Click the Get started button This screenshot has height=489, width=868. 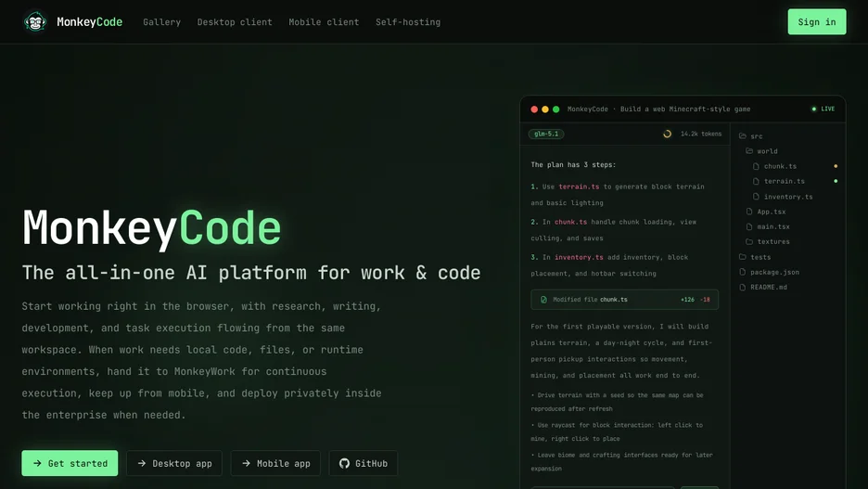(x=70, y=463)
